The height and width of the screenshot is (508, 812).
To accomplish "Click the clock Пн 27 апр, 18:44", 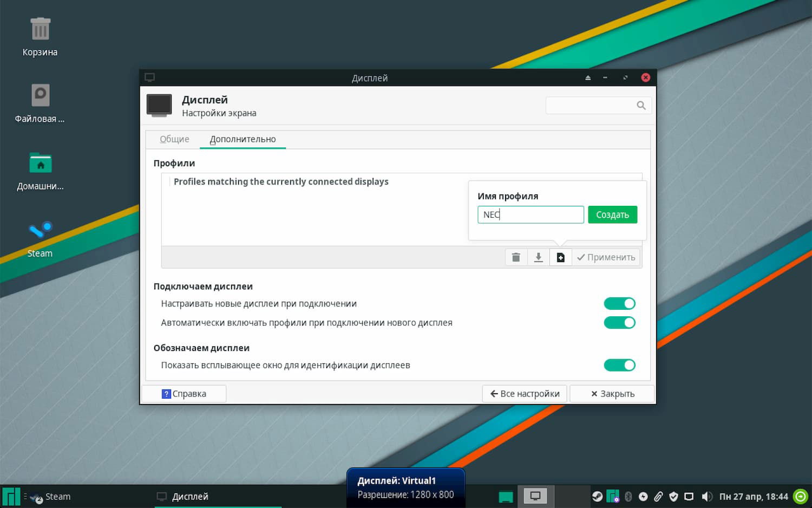I will [x=753, y=497].
